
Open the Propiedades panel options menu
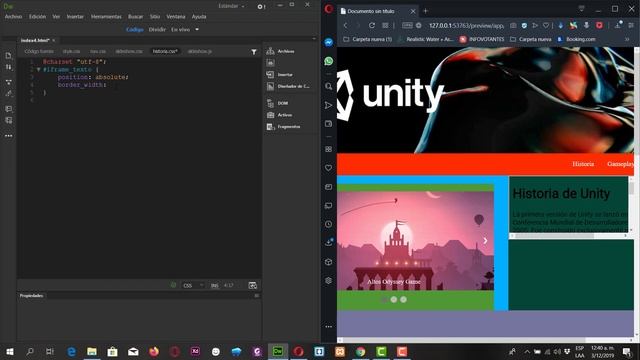tap(256, 296)
